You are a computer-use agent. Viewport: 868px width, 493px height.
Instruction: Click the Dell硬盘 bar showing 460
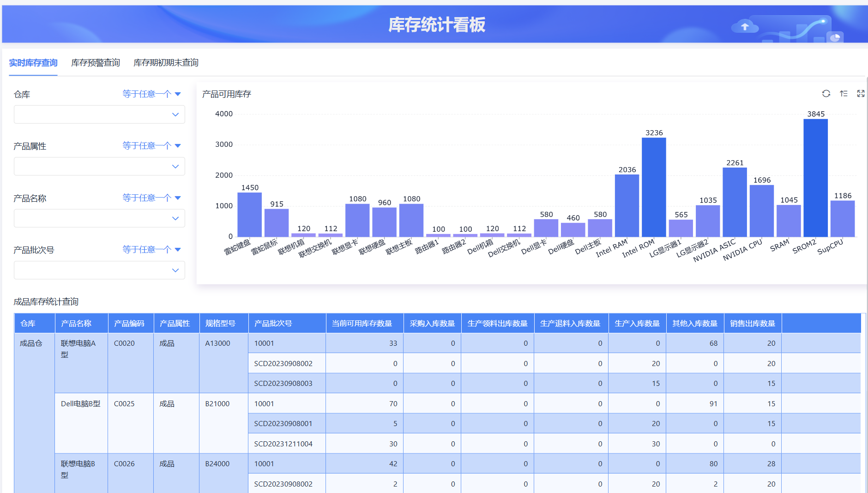(573, 230)
